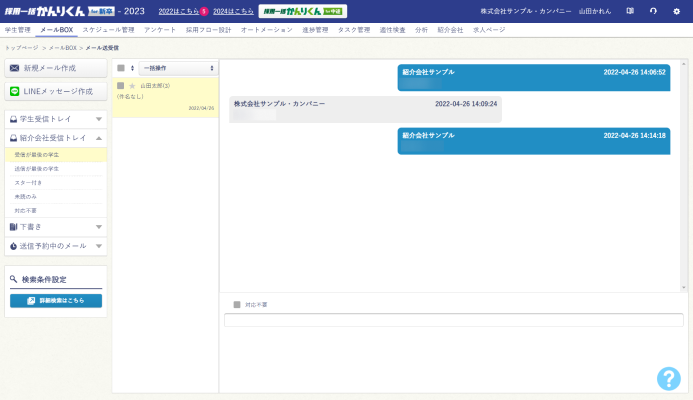This screenshot has height=400, width=693.
Task: Open the manual book icon in header
Action: (630, 11)
